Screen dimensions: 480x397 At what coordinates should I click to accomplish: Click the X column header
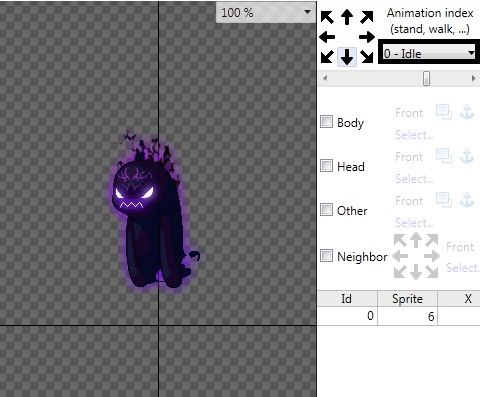(459, 299)
